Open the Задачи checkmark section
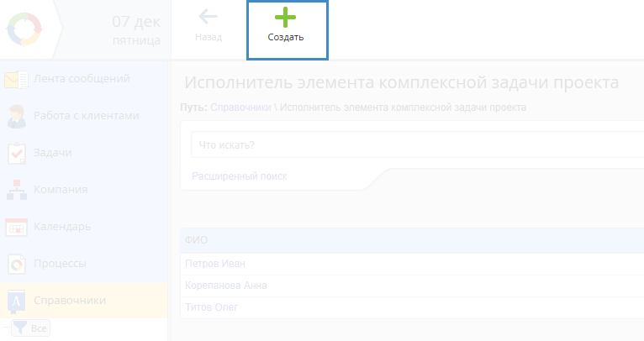 (17, 153)
